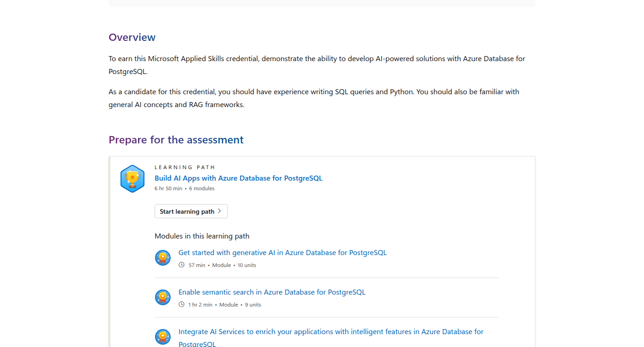
Task: Click the 6 hr 50 min duration text
Action: (168, 188)
